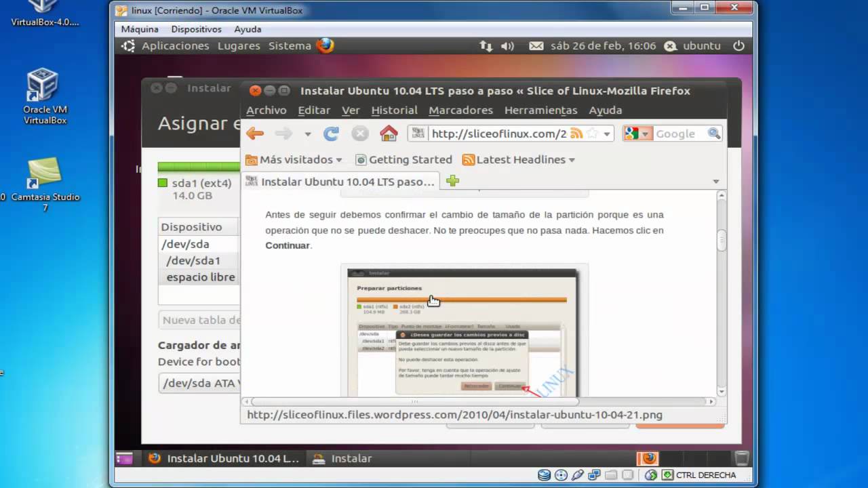Expand the Latest Headlines feed bookmark
Screen dimensions: 868x488
click(519, 159)
